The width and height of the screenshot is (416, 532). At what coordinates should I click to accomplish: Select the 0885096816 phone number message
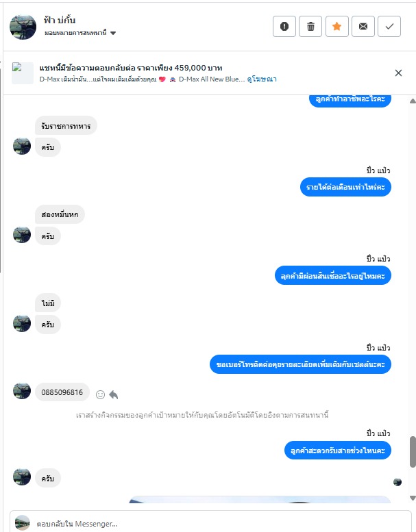tap(62, 392)
